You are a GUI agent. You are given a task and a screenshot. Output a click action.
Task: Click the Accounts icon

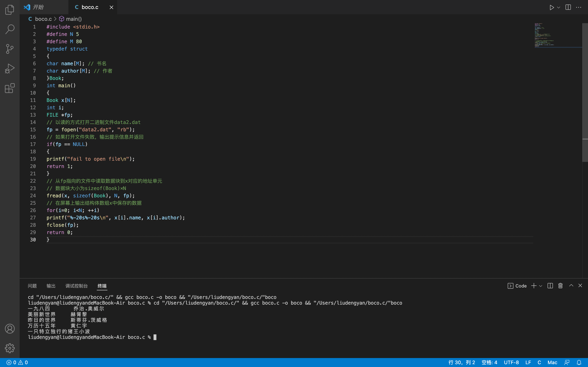[10, 329]
